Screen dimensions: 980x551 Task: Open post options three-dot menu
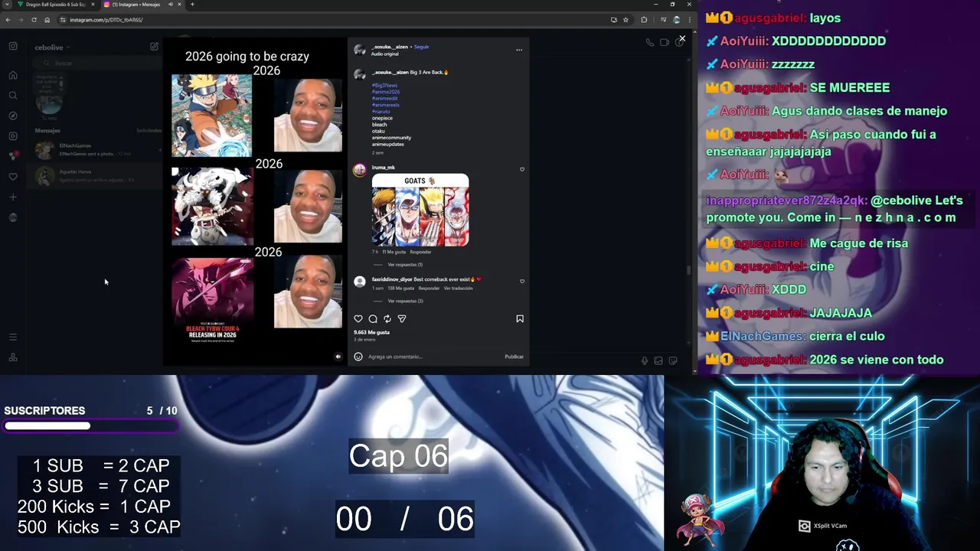tap(519, 50)
